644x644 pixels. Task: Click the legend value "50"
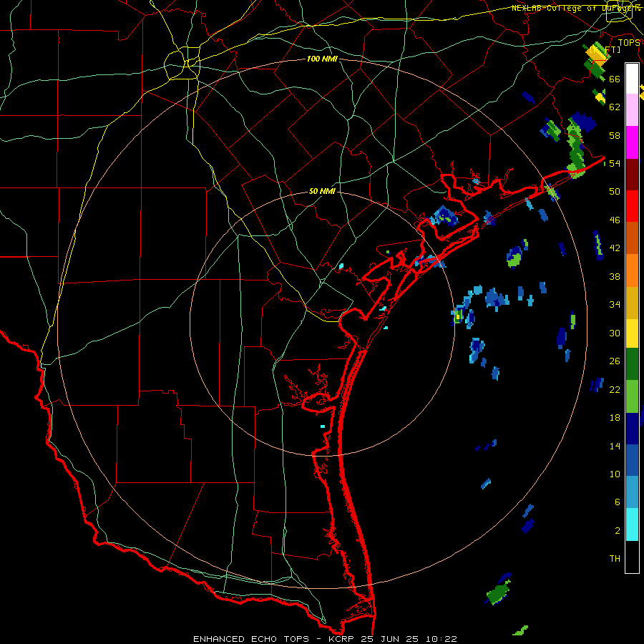(615, 192)
